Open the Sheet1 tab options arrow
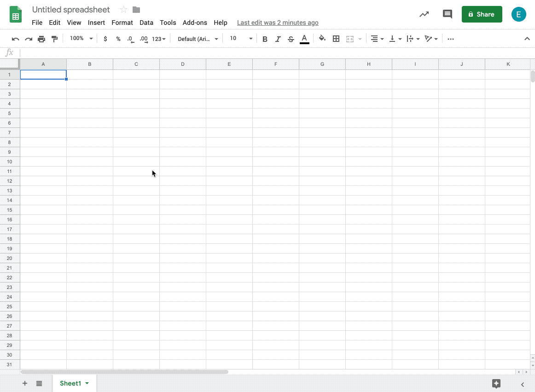This screenshot has width=535, height=392. 87,383
